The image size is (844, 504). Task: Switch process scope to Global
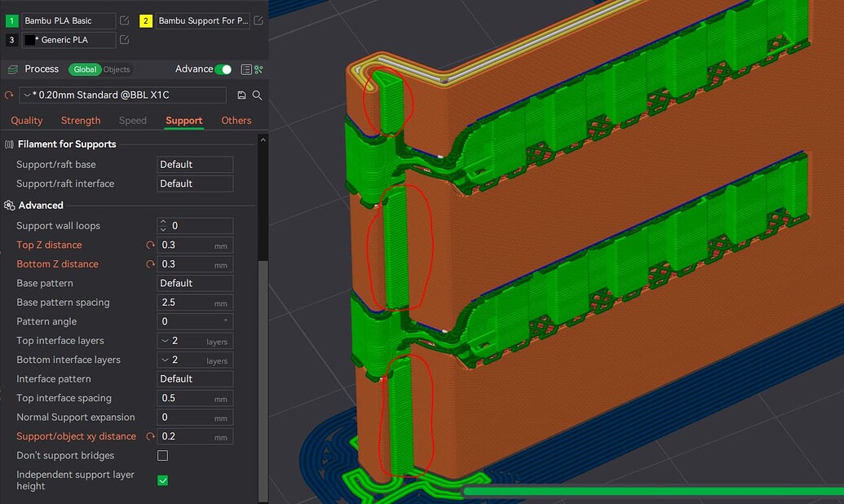coord(85,69)
